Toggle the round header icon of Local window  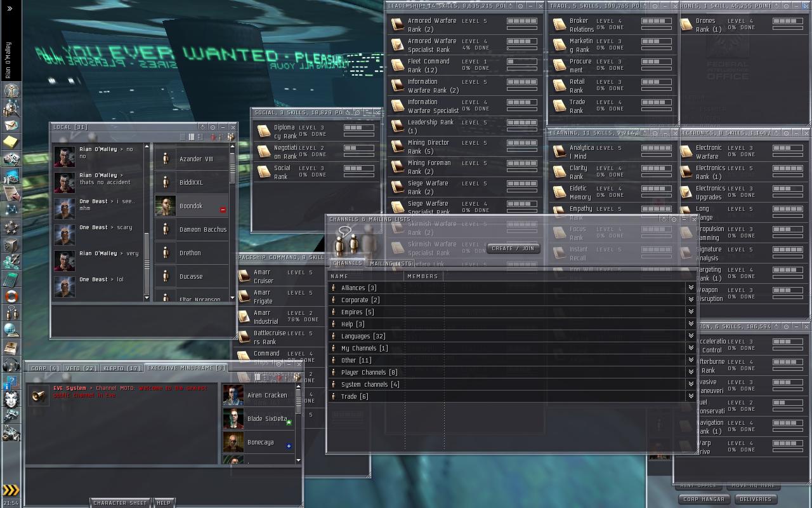point(213,127)
